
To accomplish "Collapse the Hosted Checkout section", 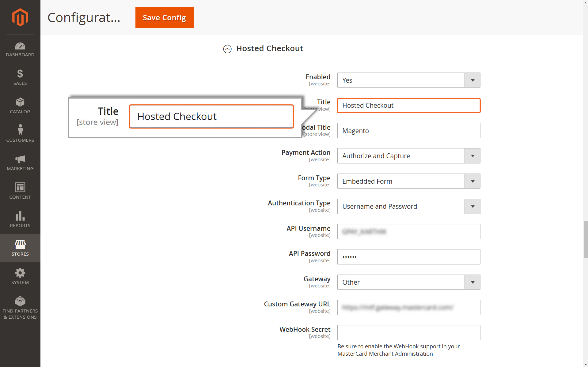I will pos(227,49).
